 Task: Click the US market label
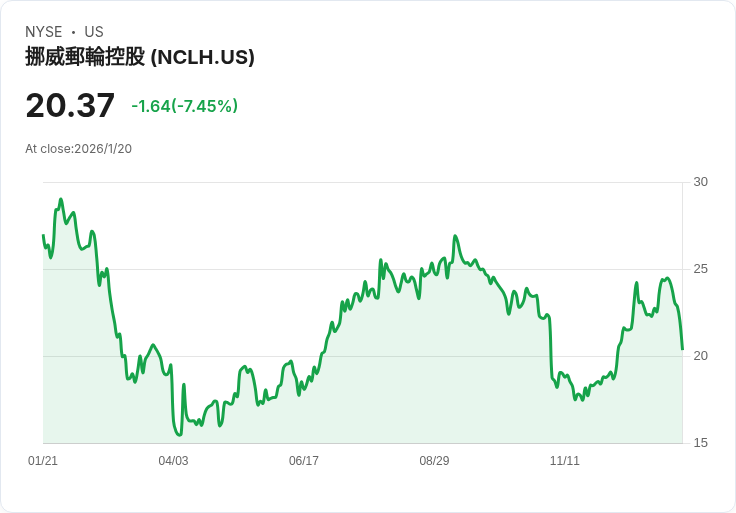pos(94,32)
